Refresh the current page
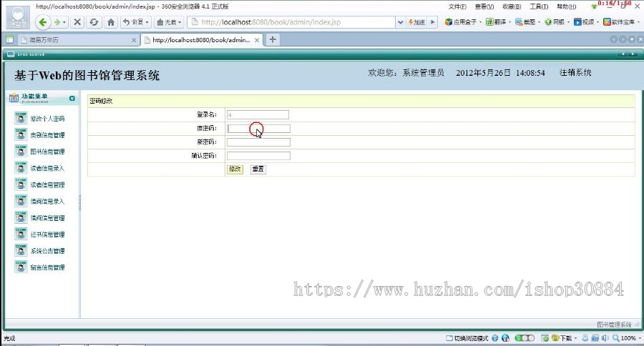Screen dimensions: 644x346 click(x=94, y=22)
